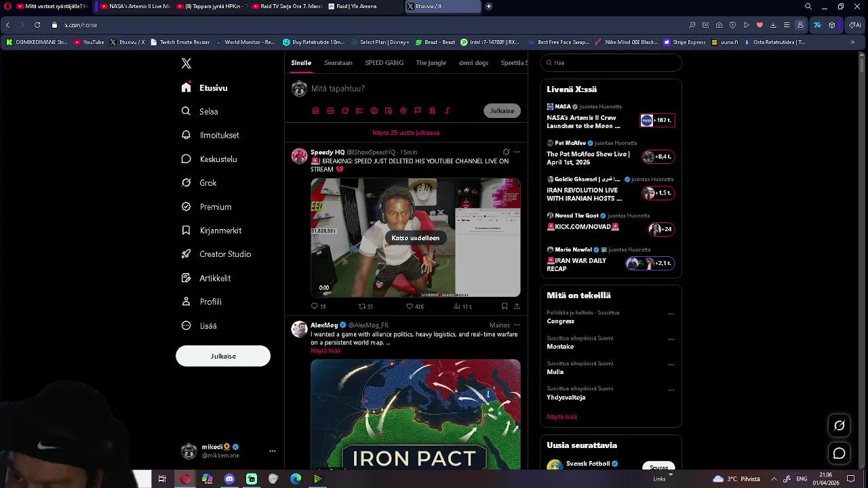Open Iron Pact ad image
This screenshot has width=868, height=488.
point(416,414)
